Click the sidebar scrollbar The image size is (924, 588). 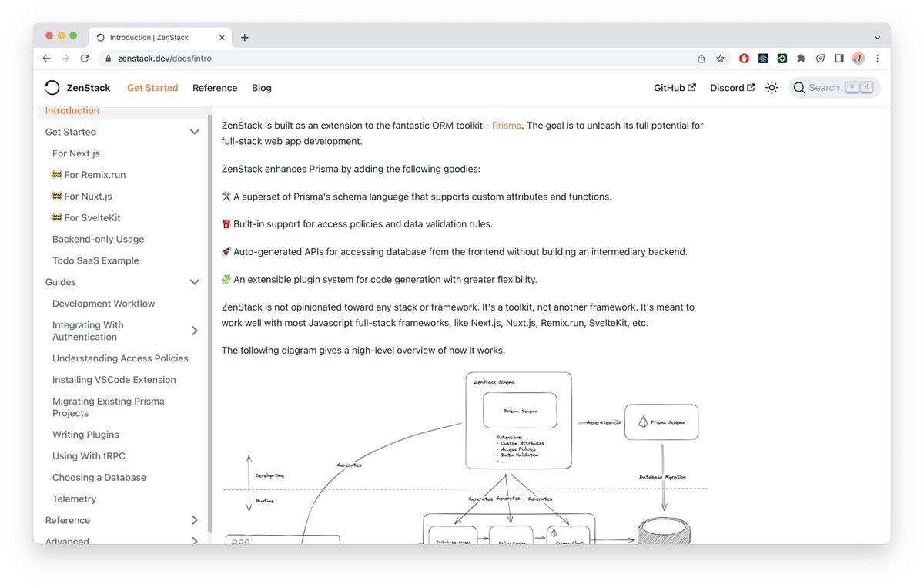pos(209,324)
